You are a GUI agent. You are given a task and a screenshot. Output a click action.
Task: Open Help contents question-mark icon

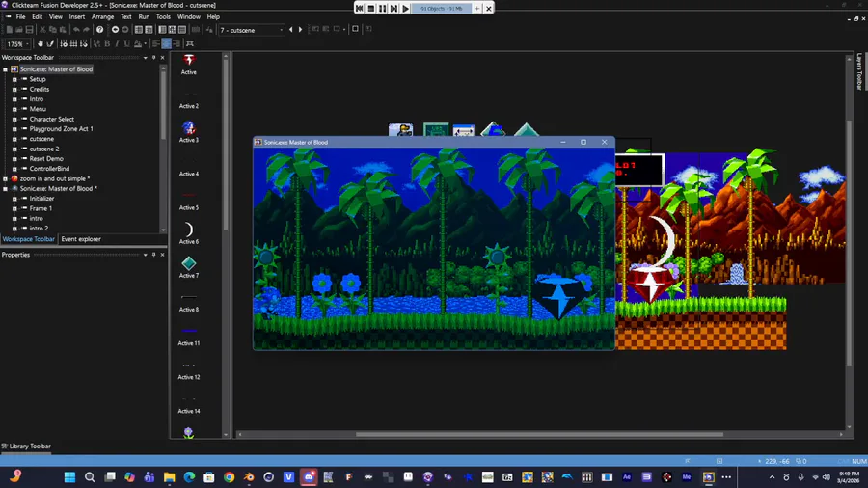pyautogui.click(x=99, y=30)
